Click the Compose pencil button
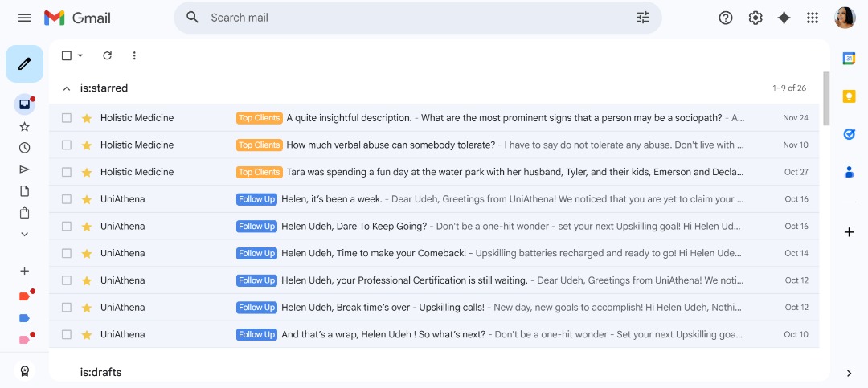Screen dimensions: 868x388 click(x=24, y=63)
